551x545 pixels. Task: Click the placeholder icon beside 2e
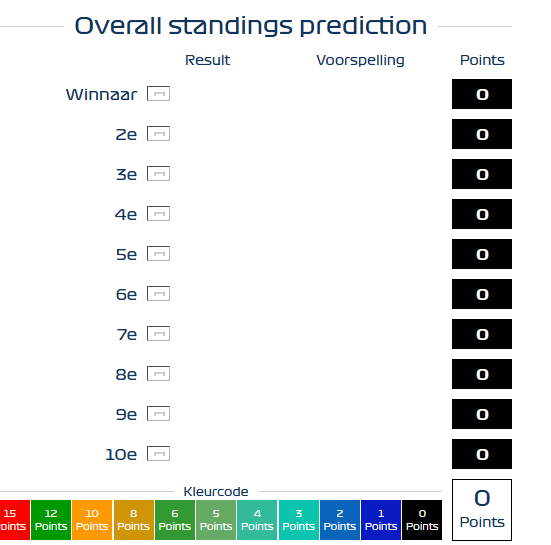click(x=158, y=134)
